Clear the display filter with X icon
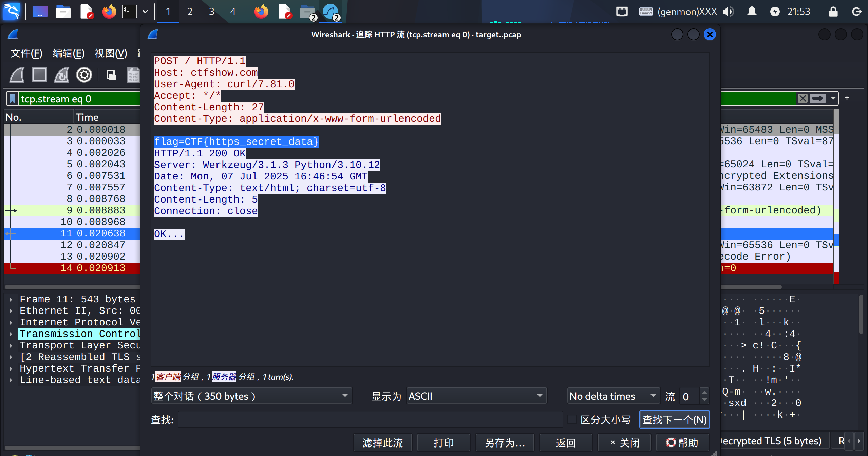The width and height of the screenshot is (868, 456). tap(803, 98)
